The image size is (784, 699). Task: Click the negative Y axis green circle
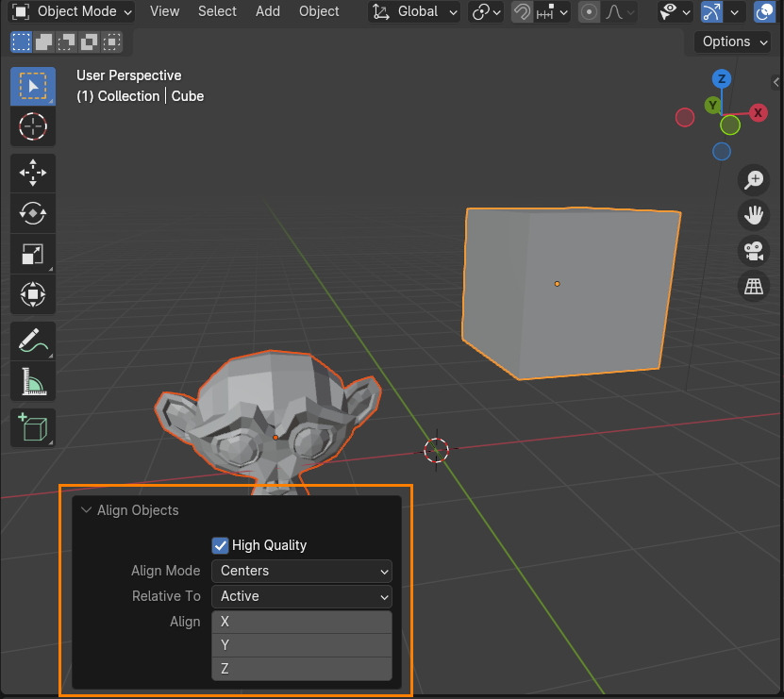[x=730, y=125]
